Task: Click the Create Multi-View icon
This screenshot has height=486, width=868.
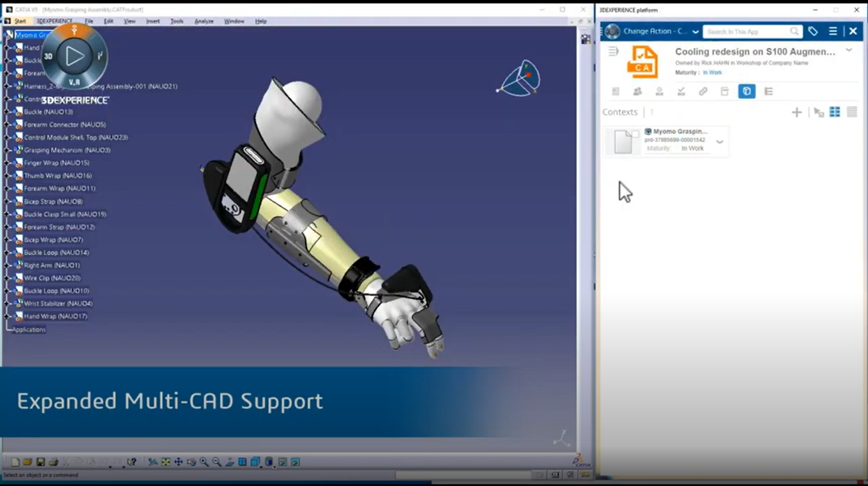Action: 242,462
